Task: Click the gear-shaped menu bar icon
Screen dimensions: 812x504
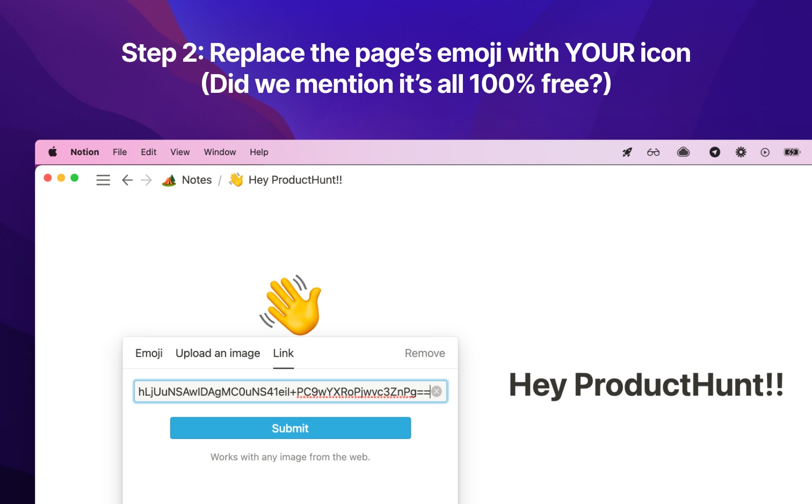Action: point(741,152)
